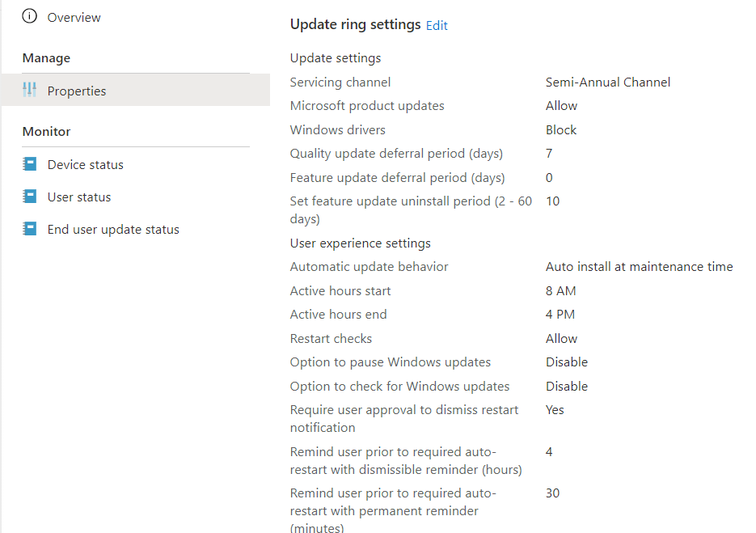
Task: View the End user update status label
Action: click(x=113, y=229)
